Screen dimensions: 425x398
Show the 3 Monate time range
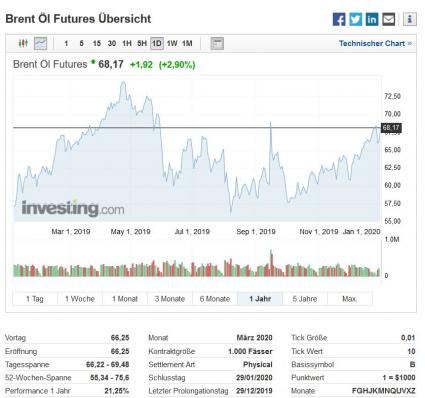tap(170, 299)
